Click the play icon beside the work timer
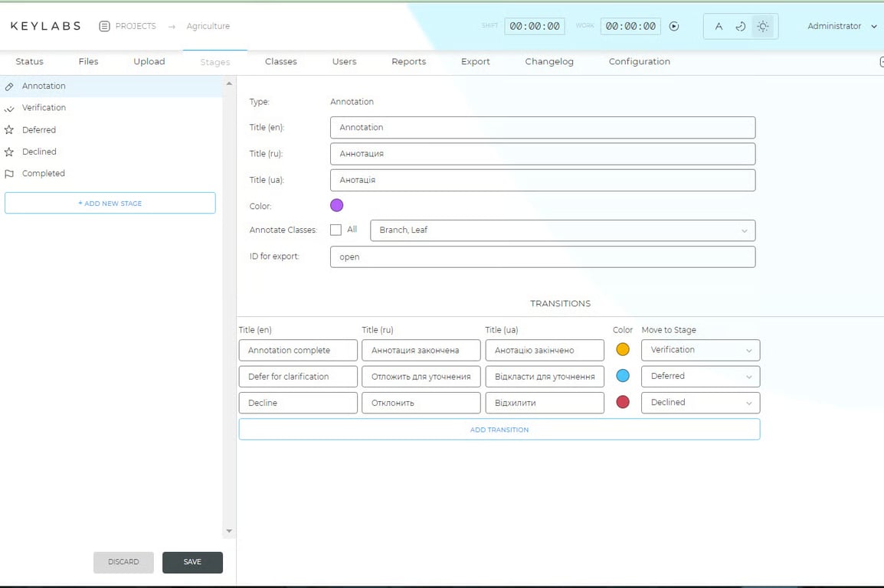This screenshot has width=884, height=588. click(x=674, y=26)
